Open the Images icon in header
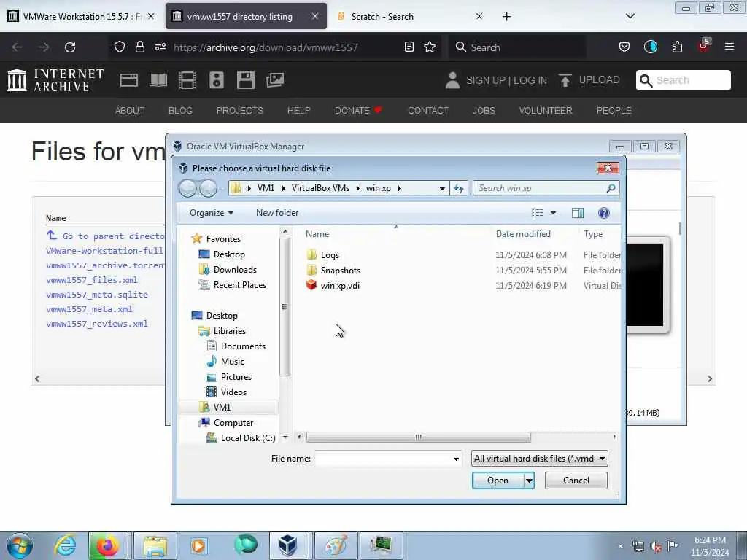Screen dimensions: 747x560 click(x=275, y=80)
